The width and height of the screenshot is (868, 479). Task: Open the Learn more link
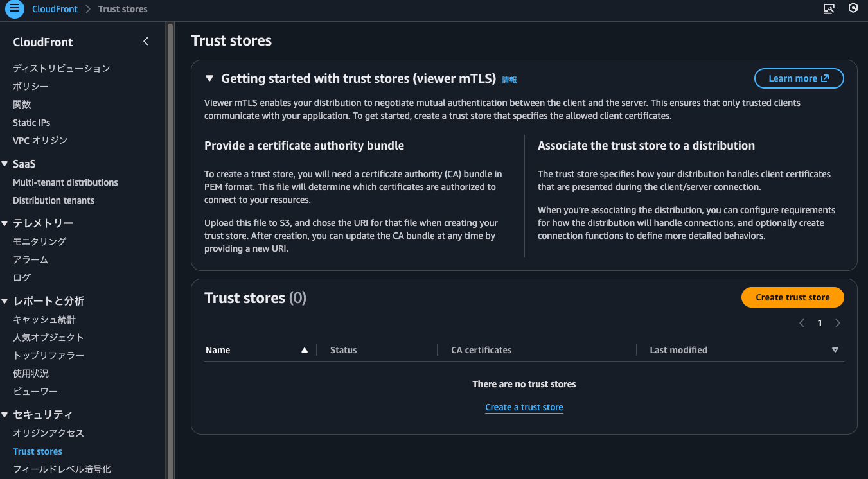point(799,78)
